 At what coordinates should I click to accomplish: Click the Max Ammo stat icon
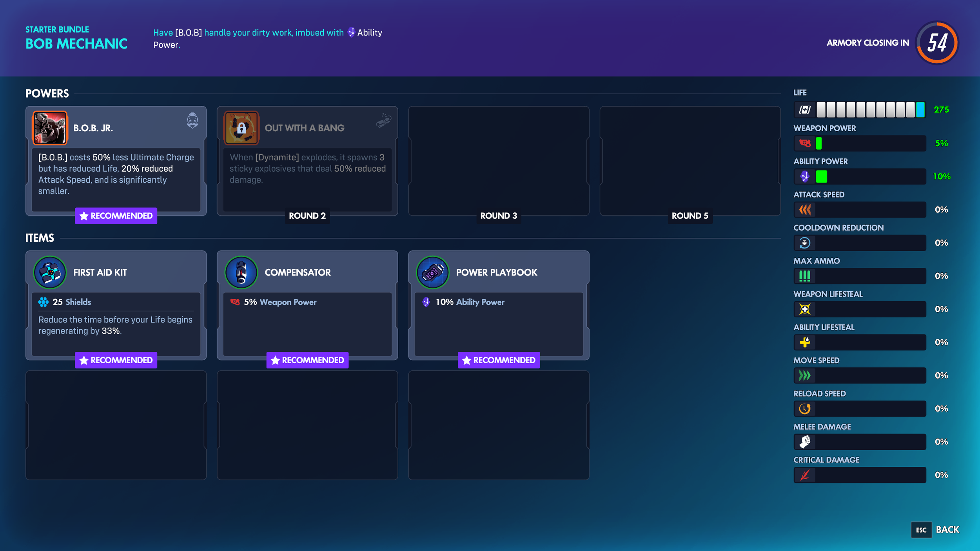point(804,276)
